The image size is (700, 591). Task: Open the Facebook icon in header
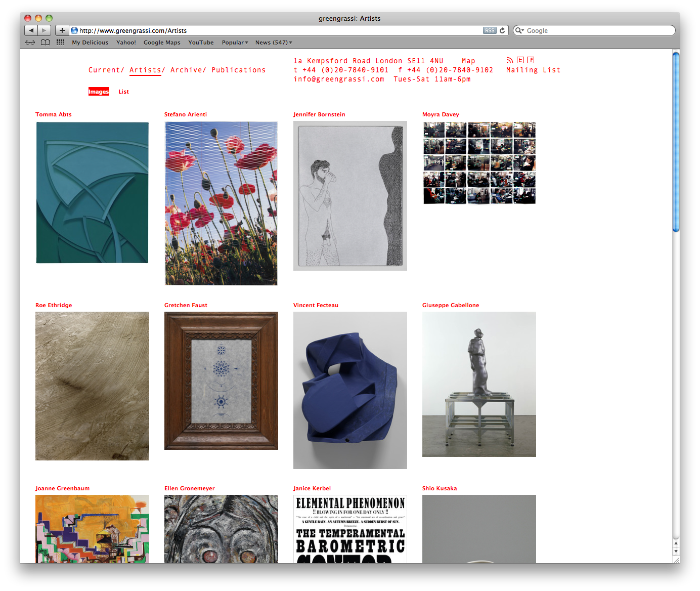[x=531, y=60]
